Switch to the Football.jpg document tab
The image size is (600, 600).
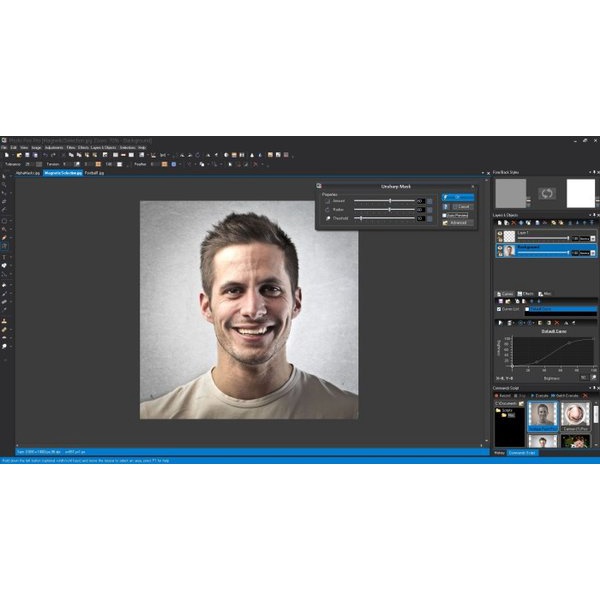(x=94, y=173)
